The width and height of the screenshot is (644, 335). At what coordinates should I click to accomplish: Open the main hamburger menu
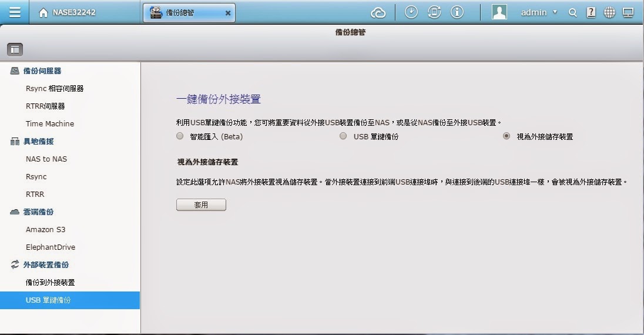click(x=15, y=12)
